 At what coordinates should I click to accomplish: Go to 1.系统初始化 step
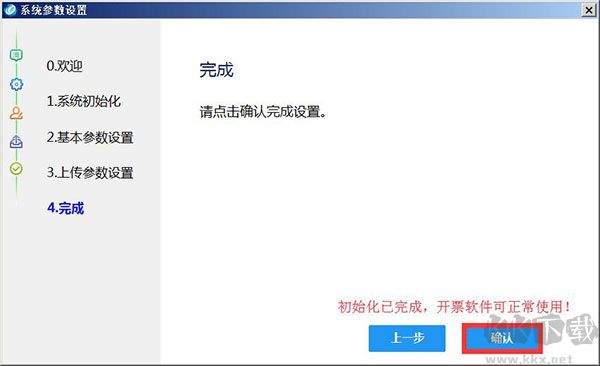83,101
